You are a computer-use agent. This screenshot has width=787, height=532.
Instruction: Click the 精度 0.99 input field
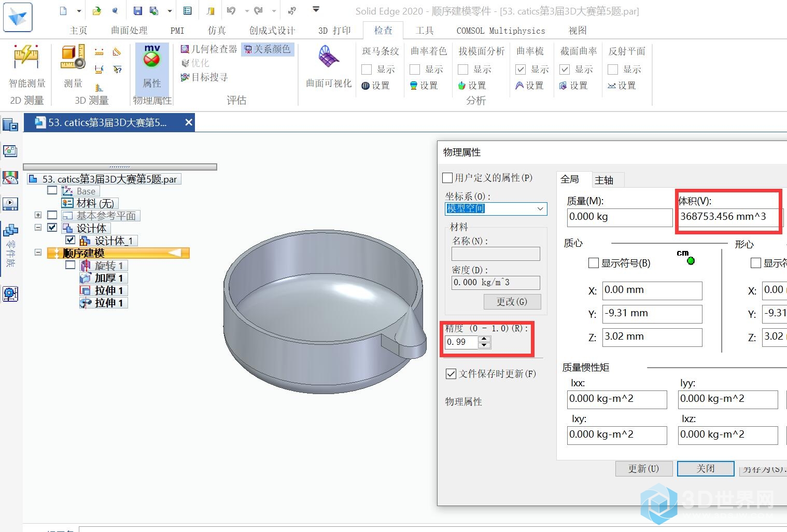[x=461, y=342]
